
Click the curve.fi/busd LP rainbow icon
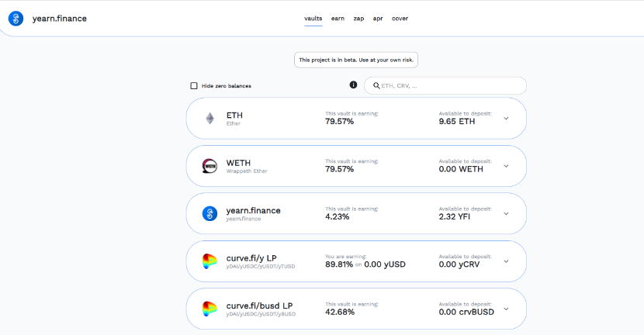pos(209,309)
